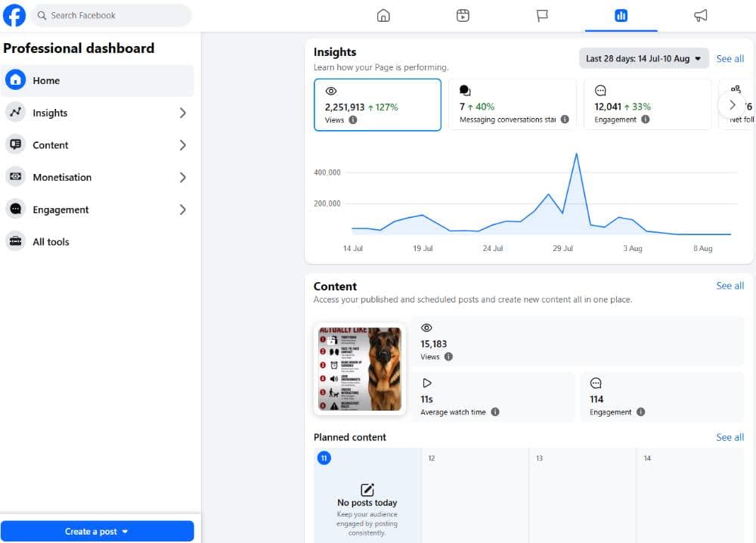Click the Monetisation sidebar money icon
The image size is (756, 543).
(15, 177)
